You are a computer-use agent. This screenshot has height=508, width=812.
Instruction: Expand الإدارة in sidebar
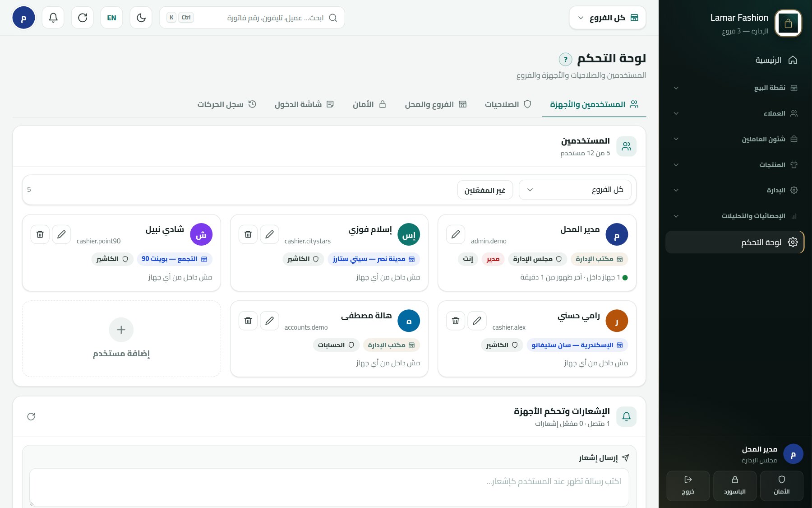pyautogui.click(x=735, y=190)
